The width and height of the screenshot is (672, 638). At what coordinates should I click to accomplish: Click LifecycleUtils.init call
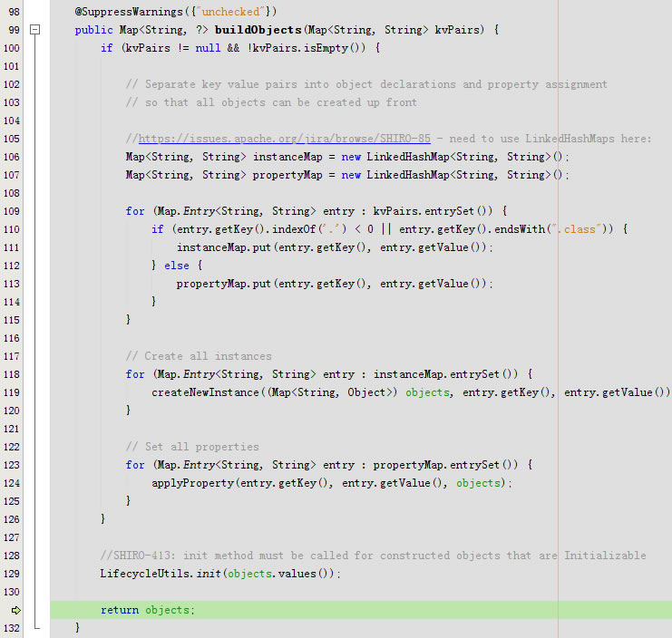[161, 574]
